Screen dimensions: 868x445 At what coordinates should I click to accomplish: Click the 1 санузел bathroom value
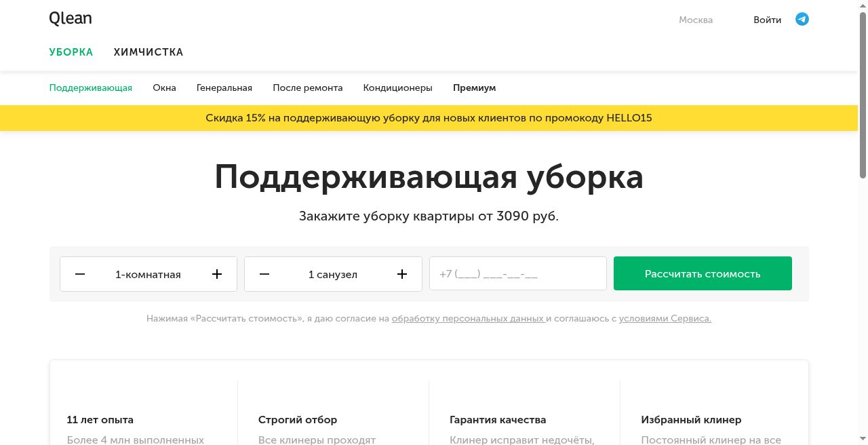pyautogui.click(x=333, y=275)
